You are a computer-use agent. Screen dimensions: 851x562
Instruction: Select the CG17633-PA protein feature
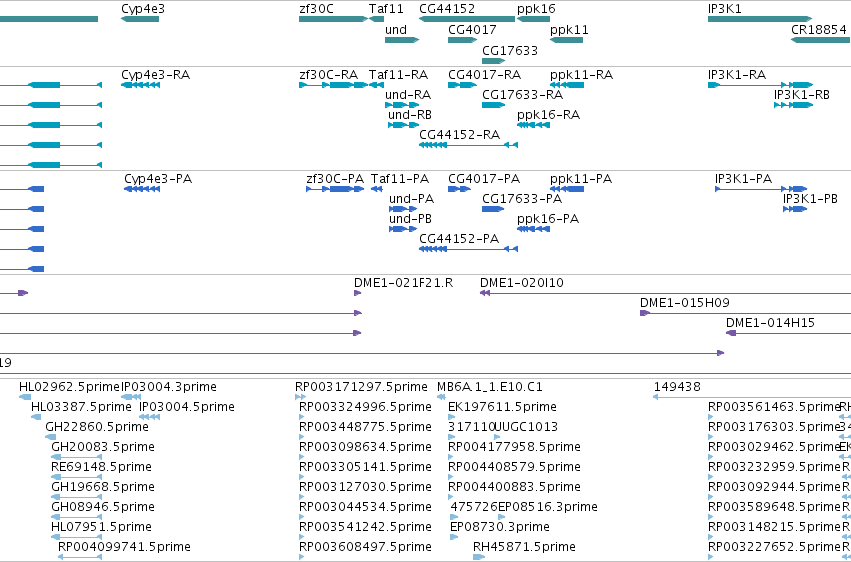tap(493, 209)
